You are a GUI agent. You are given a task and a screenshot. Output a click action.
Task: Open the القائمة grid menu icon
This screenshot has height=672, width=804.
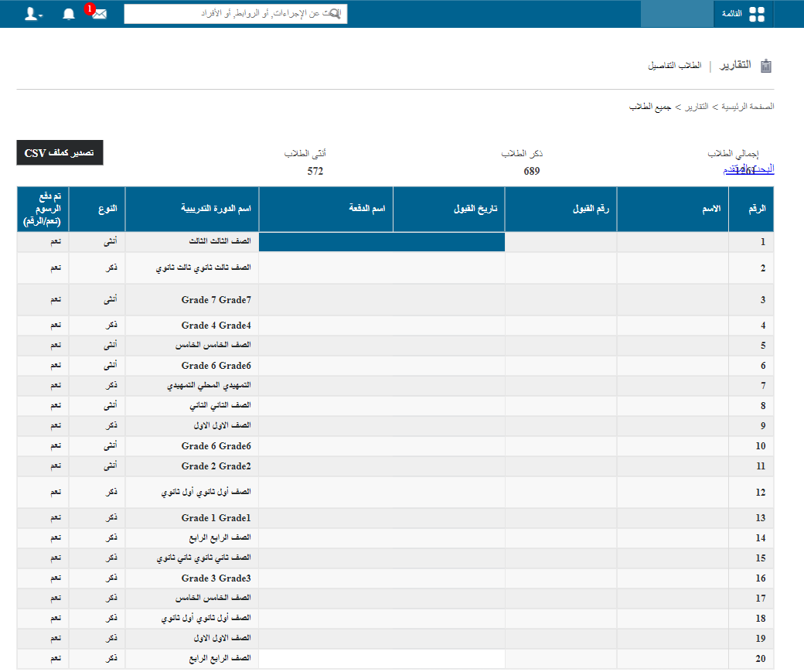(756, 14)
